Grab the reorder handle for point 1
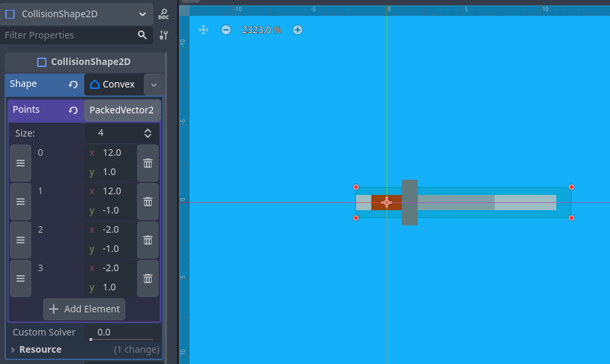 [21, 201]
